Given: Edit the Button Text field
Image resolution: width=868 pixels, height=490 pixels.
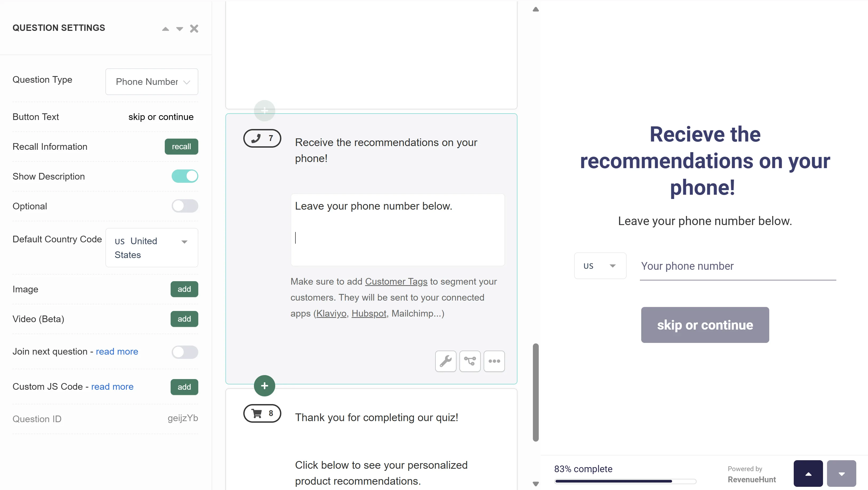Looking at the screenshot, I should click(161, 117).
